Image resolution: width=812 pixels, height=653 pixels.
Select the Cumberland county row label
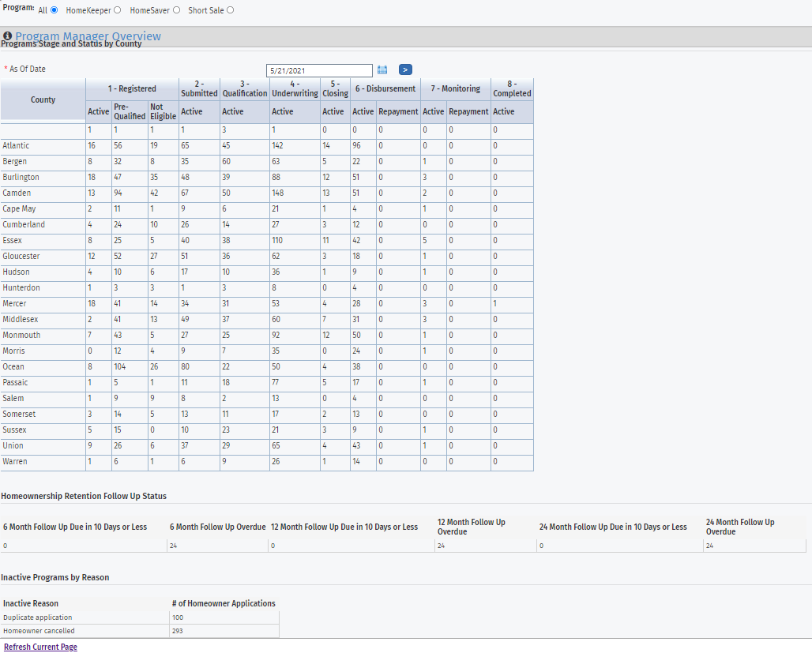(x=24, y=225)
